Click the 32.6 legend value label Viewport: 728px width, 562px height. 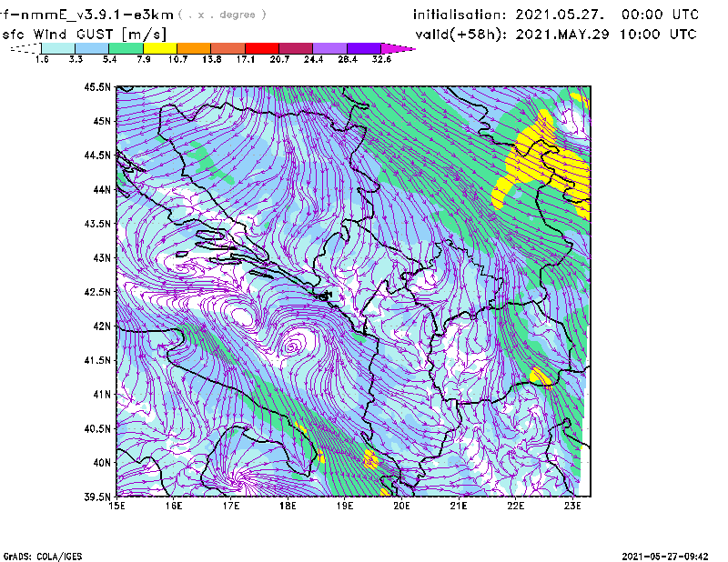tap(381, 59)
